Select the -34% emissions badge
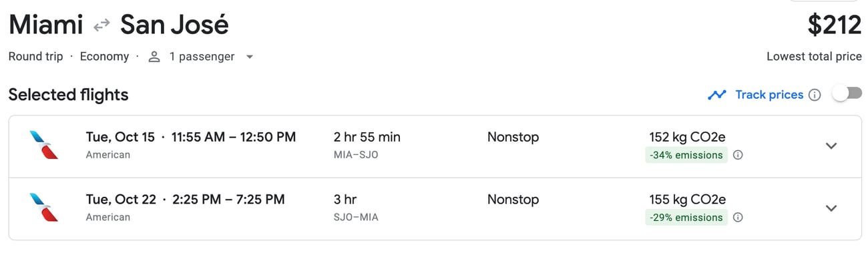This screenshot has height=253, width=868. 686,155
